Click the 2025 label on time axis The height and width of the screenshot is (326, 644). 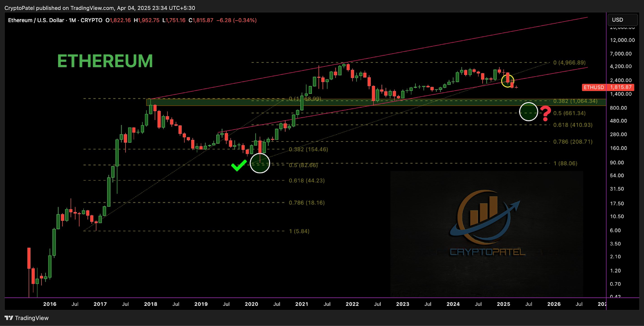pyautogui.click(x=504, y=304)
